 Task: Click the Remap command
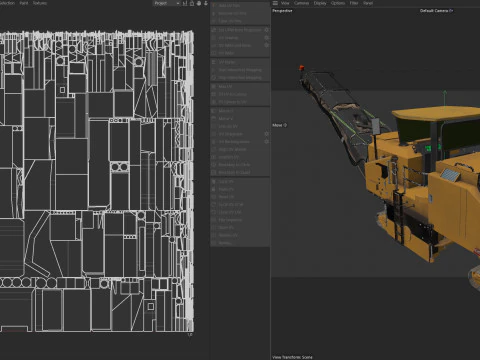(240, 243)
